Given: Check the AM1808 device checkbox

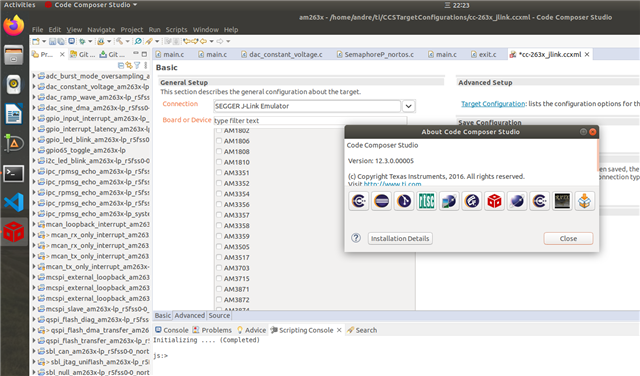Looking at the screenshot, I should click(x=219, y=151).
